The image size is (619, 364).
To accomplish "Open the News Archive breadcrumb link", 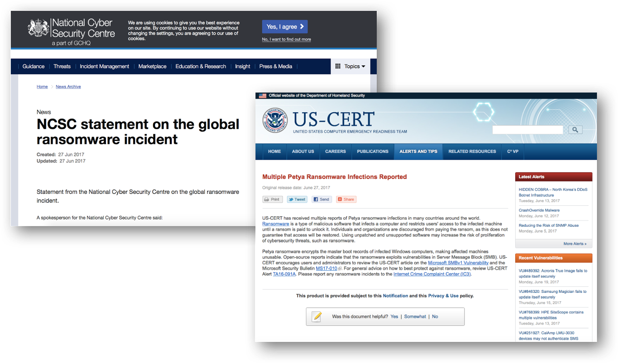I will (x=68, y=87).
